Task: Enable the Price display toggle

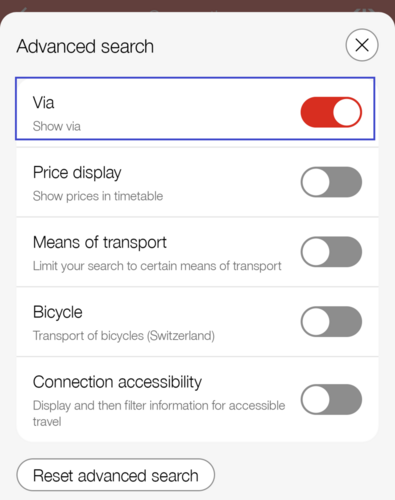Action: point(331,182)
